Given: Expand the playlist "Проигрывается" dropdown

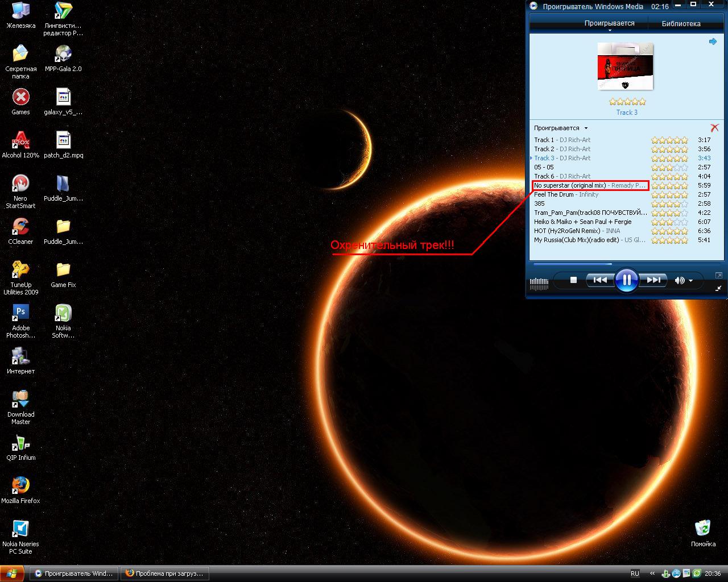Looking at the screenshot, I should pyautogui.click(x=586, y=128).
